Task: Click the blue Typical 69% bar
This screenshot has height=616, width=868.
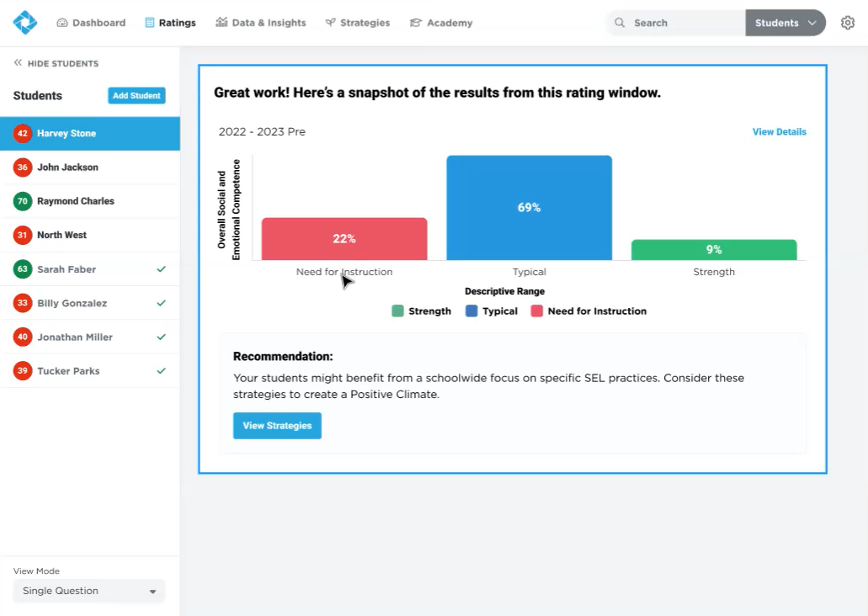Action: pyautogui.click(x=529, y=208)
